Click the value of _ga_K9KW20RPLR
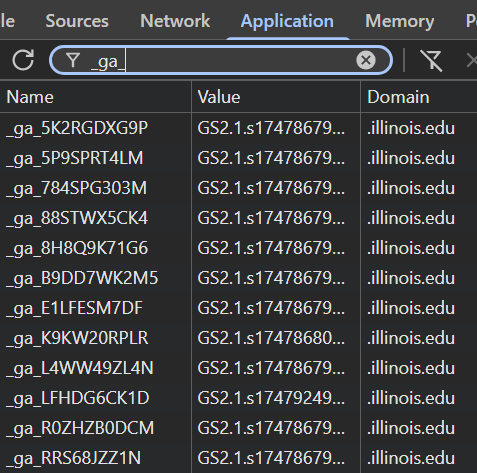Viewport: 477px width, 473px height. 271,338
